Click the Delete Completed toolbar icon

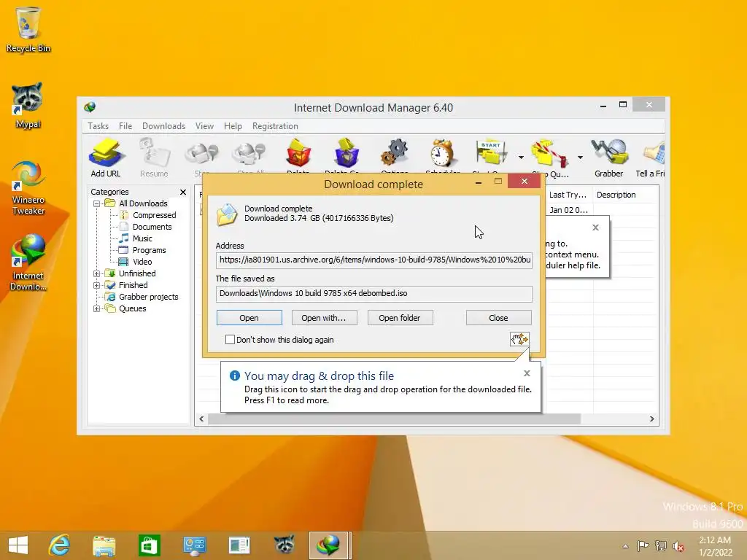point(347,156)
